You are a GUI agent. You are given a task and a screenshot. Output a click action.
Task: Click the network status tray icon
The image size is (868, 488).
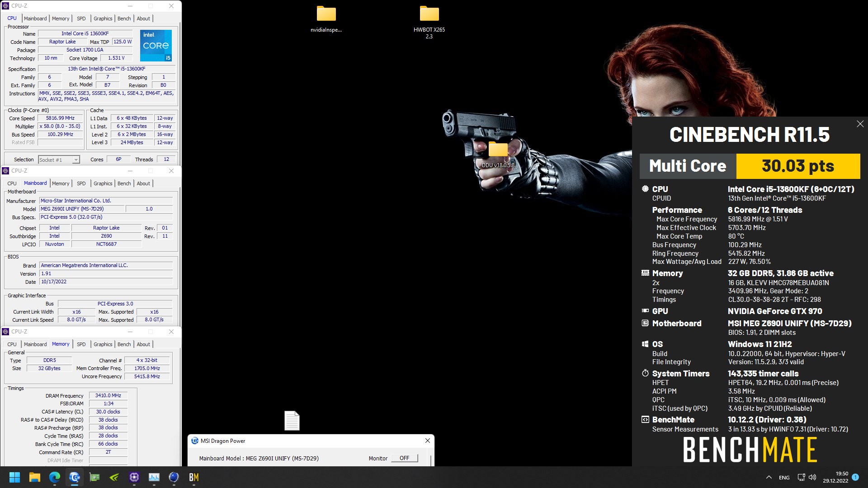[x=801, y=477]
